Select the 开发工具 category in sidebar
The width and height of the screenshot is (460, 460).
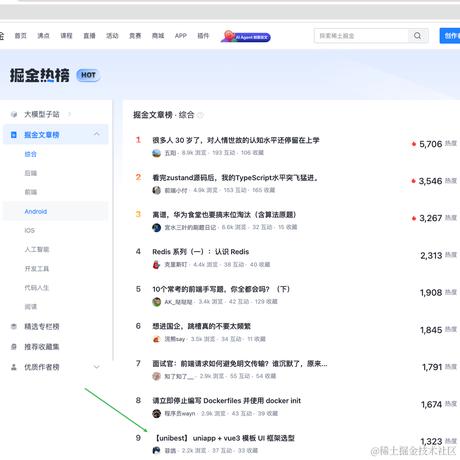[x=37, y=269]
